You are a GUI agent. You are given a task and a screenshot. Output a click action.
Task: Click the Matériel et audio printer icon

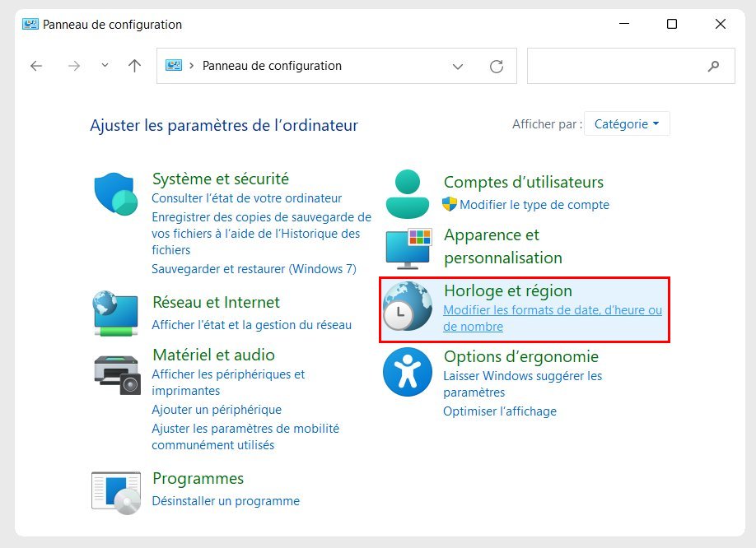117,375
